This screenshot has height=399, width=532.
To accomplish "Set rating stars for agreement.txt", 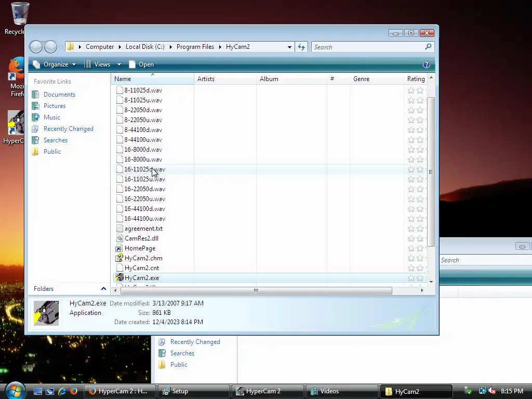I will click(417, 229).
